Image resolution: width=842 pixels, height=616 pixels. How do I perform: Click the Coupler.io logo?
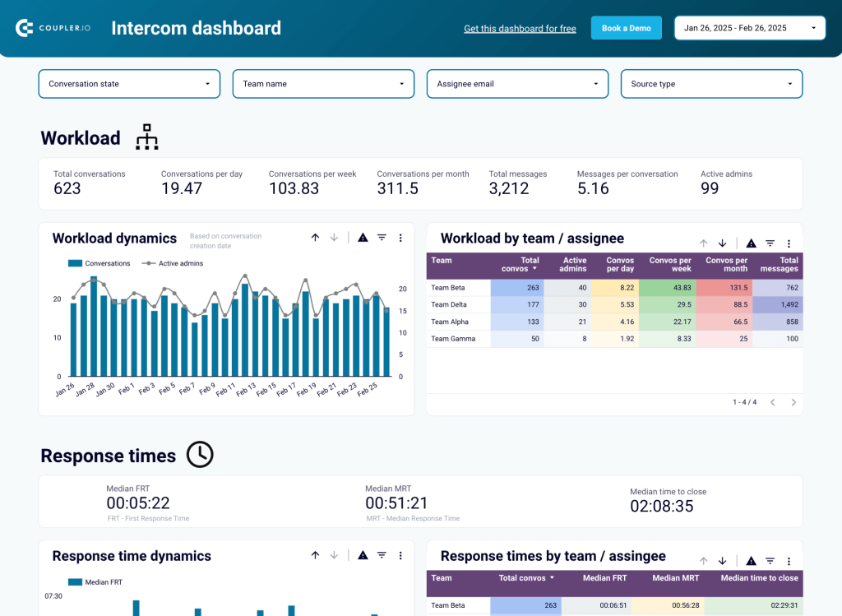53,28
